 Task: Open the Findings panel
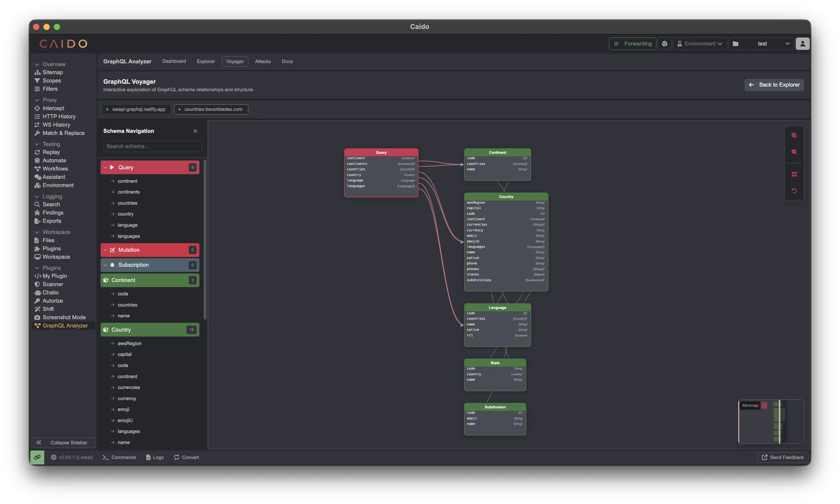pyautogui.click(x=53, y=213)
